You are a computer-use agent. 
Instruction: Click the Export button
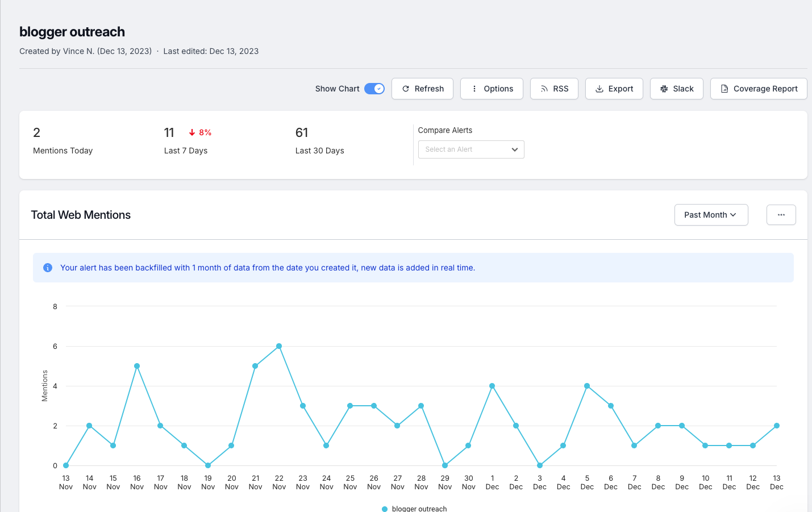click(x=614, y=89)
